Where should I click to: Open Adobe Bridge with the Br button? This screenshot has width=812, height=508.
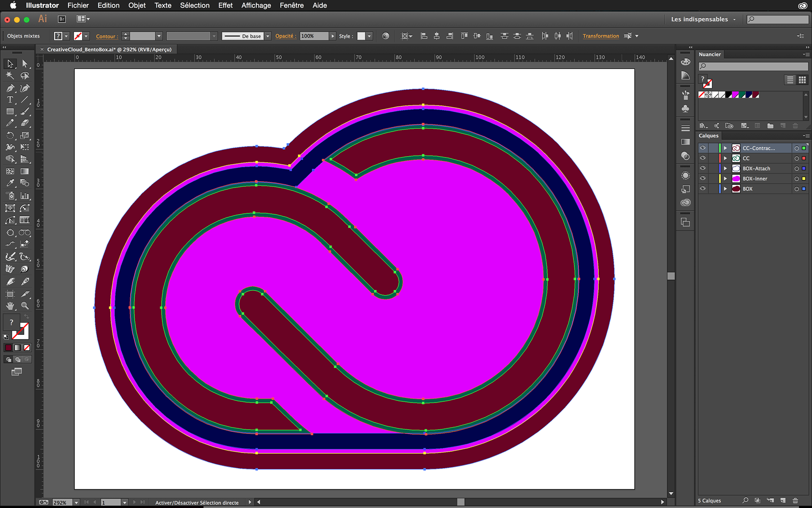tap(62, 19)
